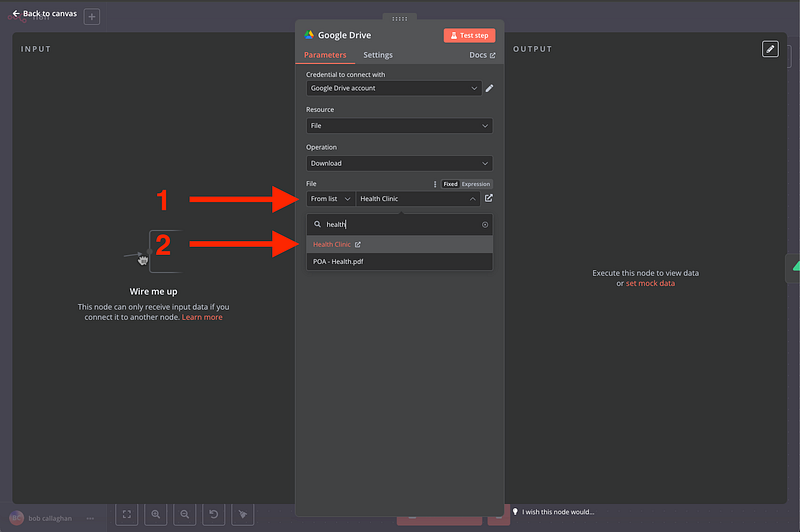Click the file search input field
The image size is (800, 532).
coord(400,225)
